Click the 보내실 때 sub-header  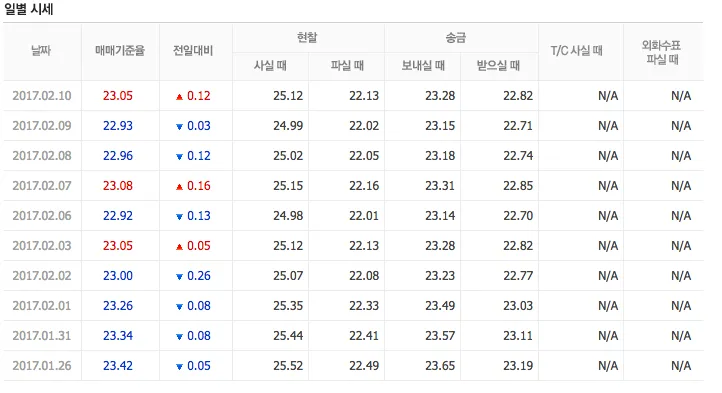(x=423, y=65)
